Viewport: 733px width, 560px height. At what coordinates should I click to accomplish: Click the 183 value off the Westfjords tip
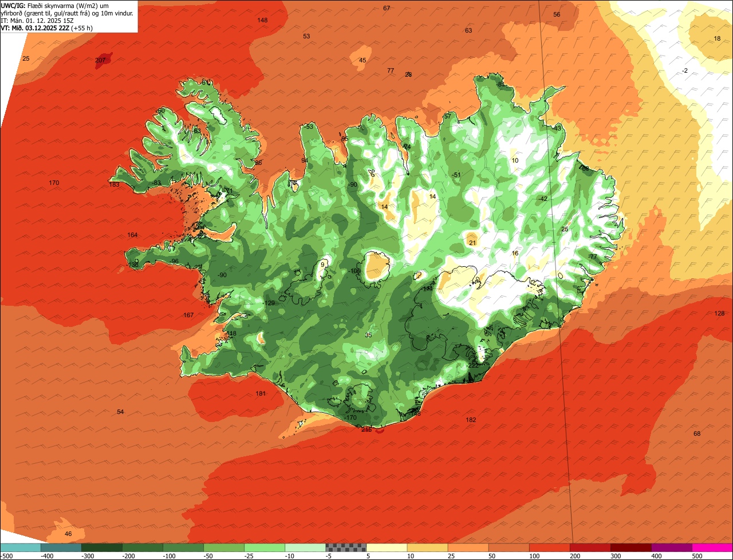(x=114, y=184)
